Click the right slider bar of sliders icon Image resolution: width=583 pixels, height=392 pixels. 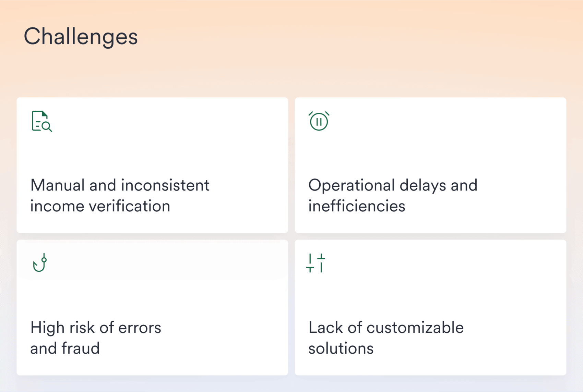(321, 263)
